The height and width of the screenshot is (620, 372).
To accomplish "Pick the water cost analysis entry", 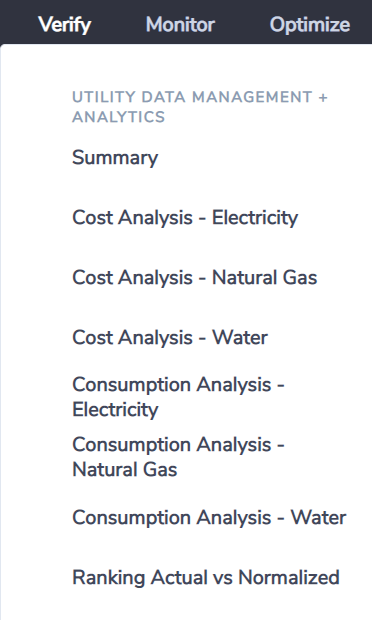I will point(170,337).
